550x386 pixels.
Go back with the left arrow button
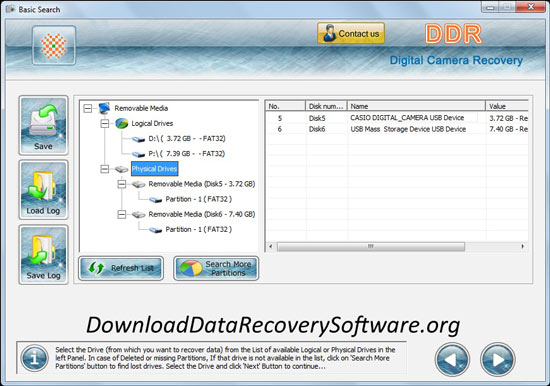point(452,360)
